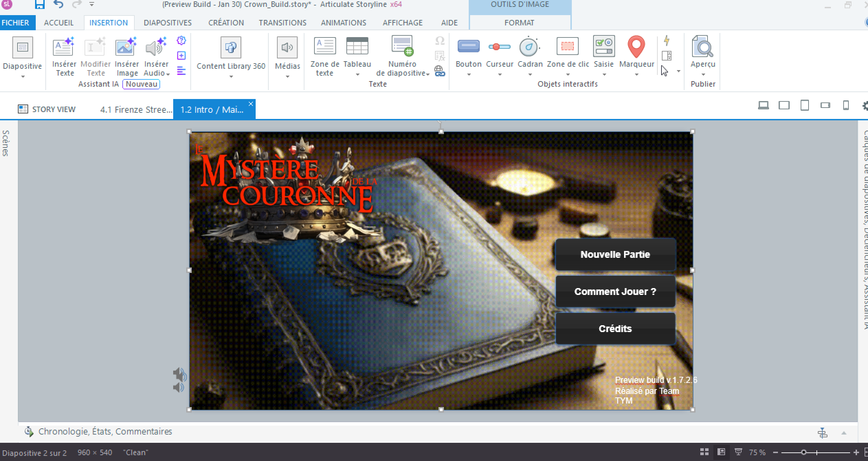The height and width of the screenshot is (461, 868).
Task: Switch to tablet portrait preview mode
Action: [804, 105]
